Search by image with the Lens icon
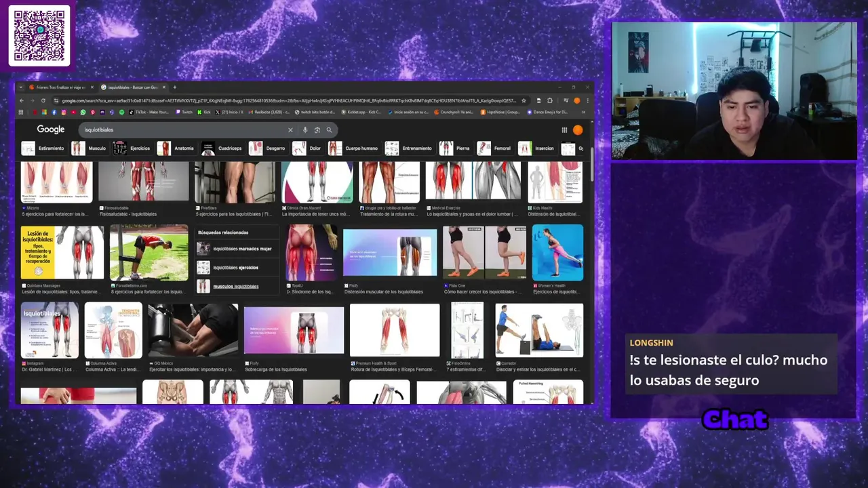 pos(317,129)
